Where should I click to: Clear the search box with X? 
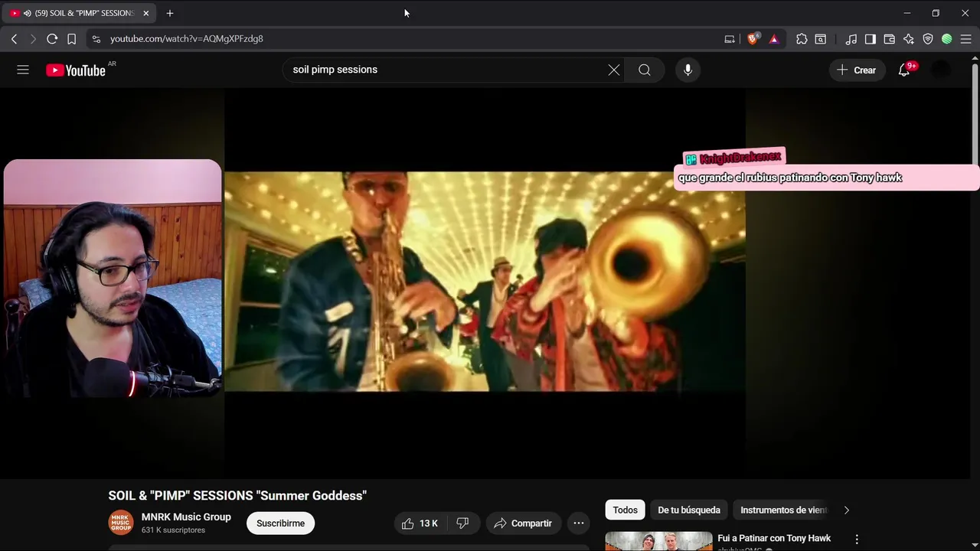pyautogui.click(x=614, y=70)
